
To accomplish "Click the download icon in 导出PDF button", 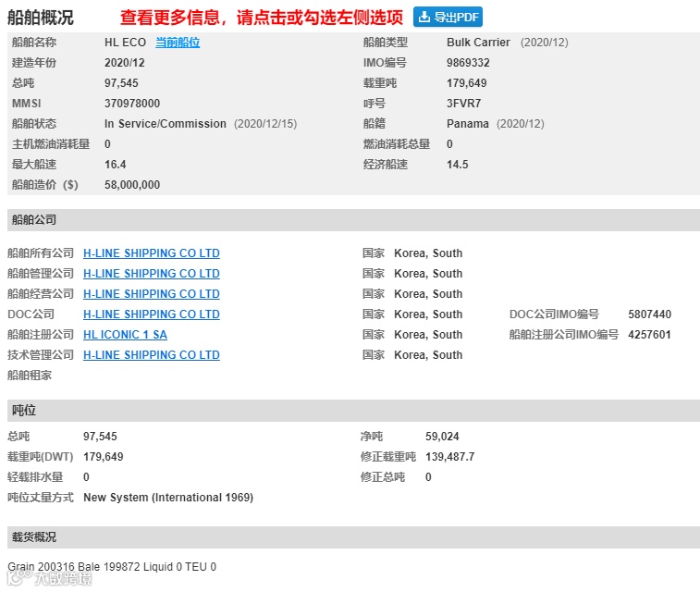I will click(x=424, y=17).
